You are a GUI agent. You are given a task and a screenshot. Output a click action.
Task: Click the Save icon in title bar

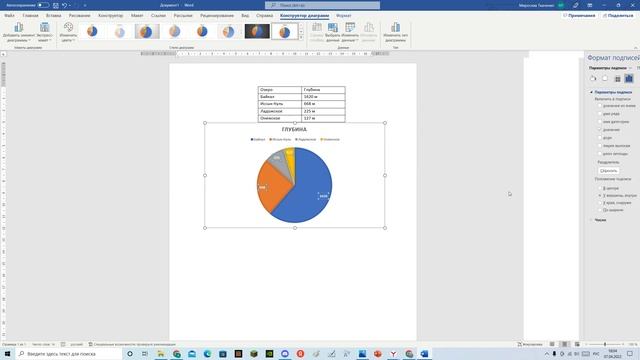pos(56,5)
